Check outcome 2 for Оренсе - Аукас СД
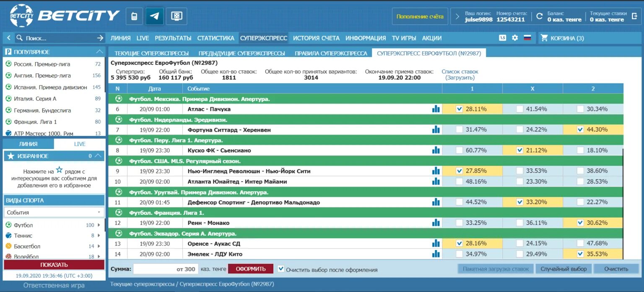This screenshot has width=644, height=292. (x=580, y=243)
